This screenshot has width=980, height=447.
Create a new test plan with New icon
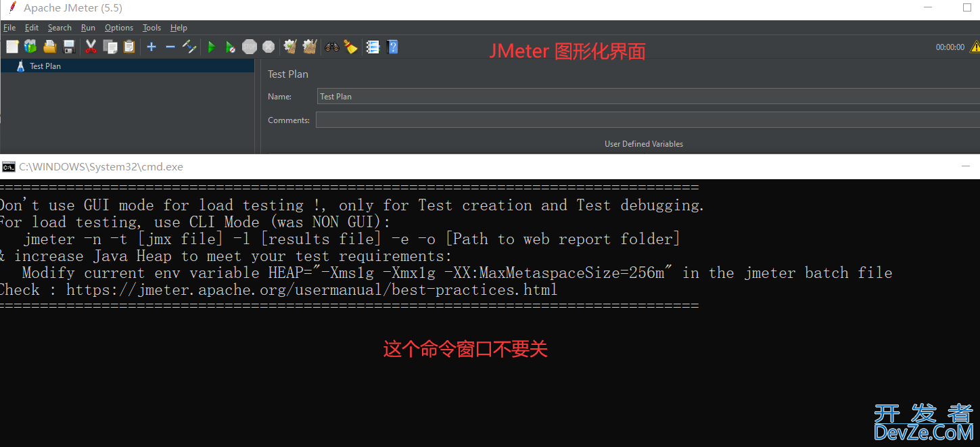[12, 47]
